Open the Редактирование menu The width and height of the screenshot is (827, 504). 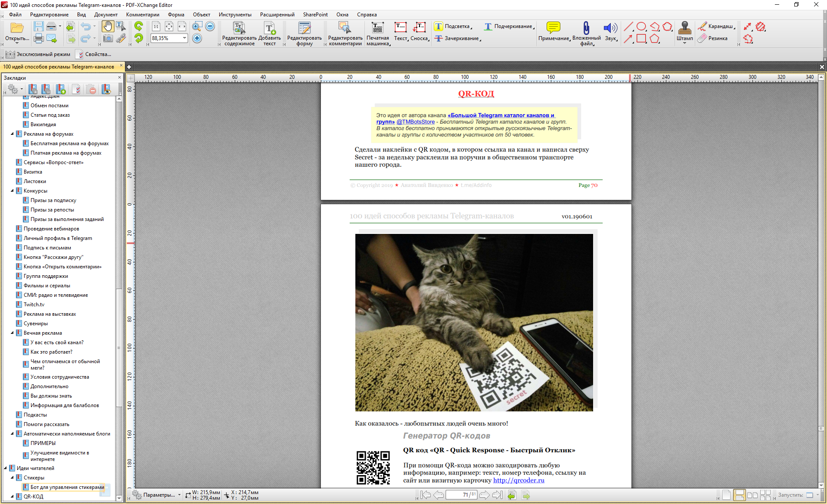pyautogui.click(x=49, y=15)
